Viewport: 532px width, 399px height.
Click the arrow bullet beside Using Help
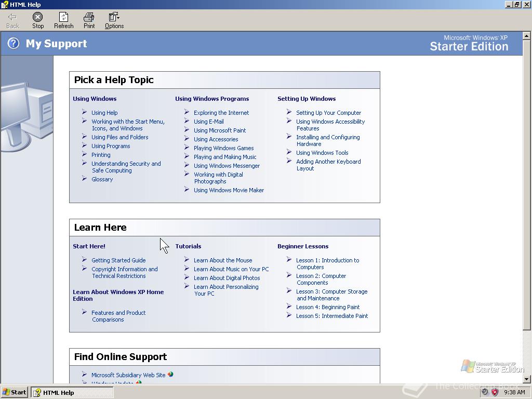[x=85, y=112]
